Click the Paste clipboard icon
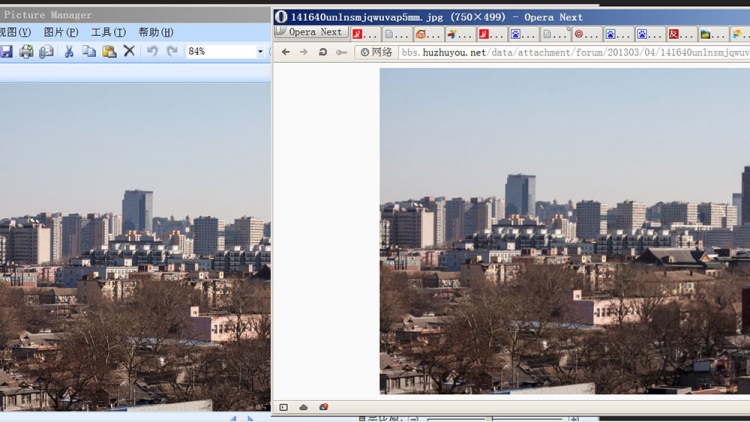 click(110, 51)
